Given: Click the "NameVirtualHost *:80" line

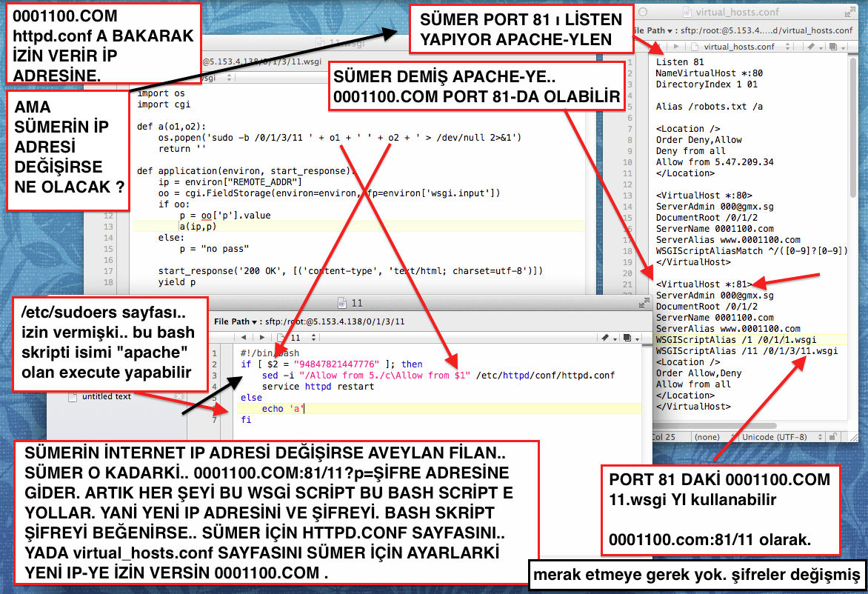Looking at the screenshot, I should [x=709, y=73].
